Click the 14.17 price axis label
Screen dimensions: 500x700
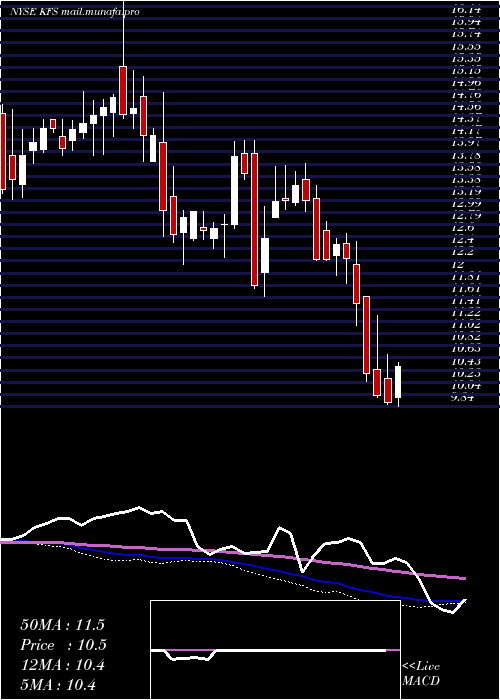[467, 132]
